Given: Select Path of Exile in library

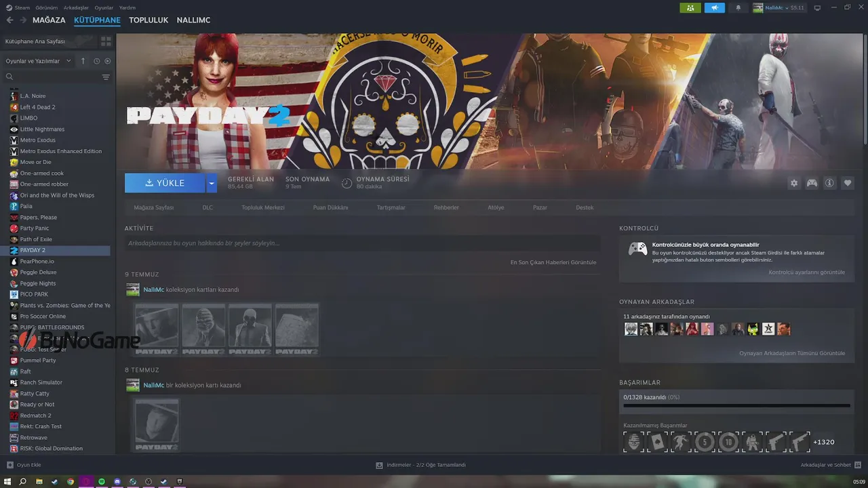Looking at the screenshot, I should click(x=36, y=239).
